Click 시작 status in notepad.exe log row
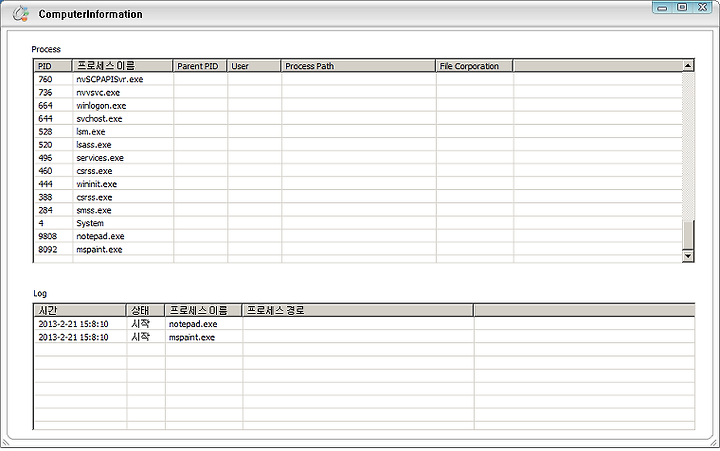 [140, 324]
